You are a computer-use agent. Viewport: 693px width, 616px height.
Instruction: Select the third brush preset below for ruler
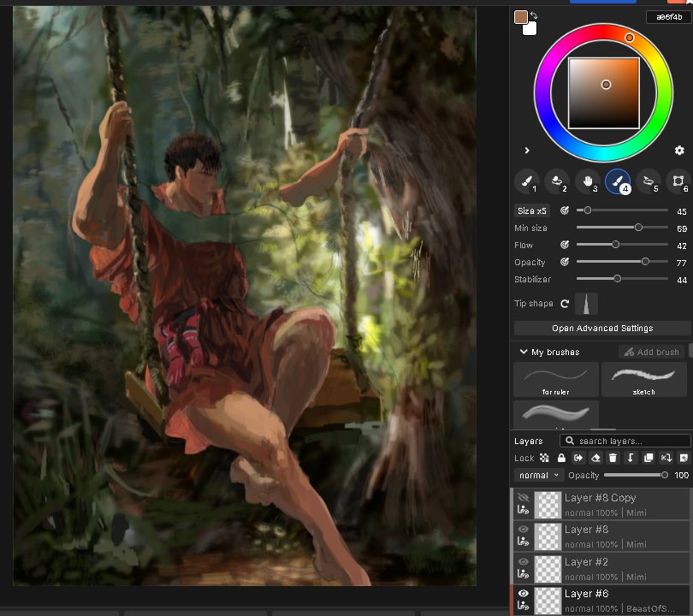tap(556, 414)
